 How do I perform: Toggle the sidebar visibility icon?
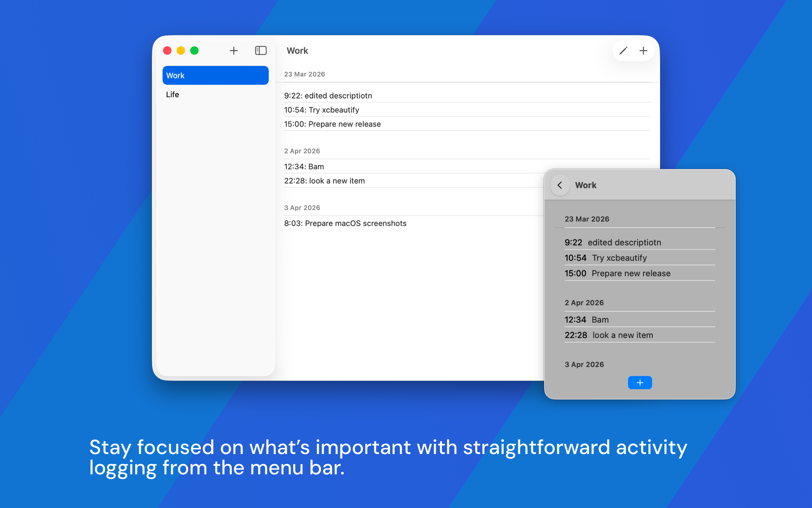(261, 51)
